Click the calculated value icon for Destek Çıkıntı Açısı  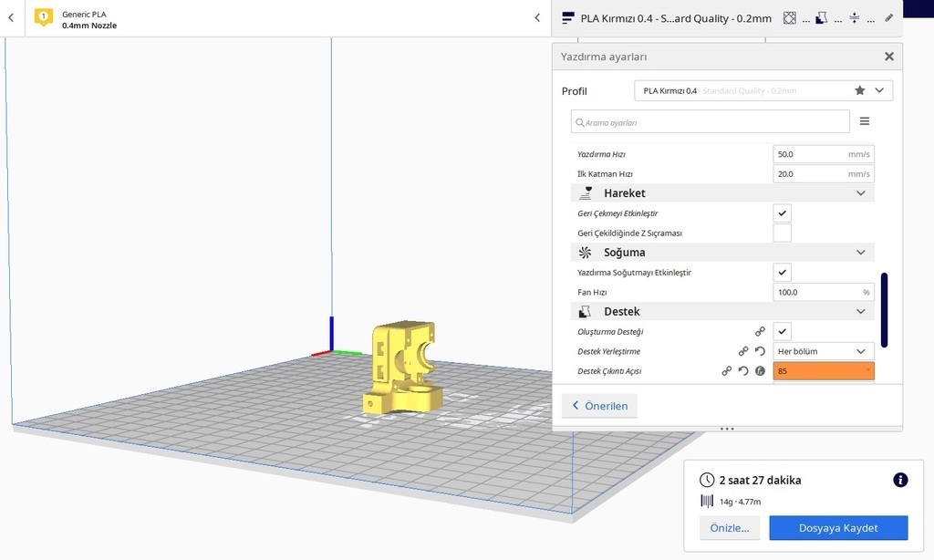760,371
